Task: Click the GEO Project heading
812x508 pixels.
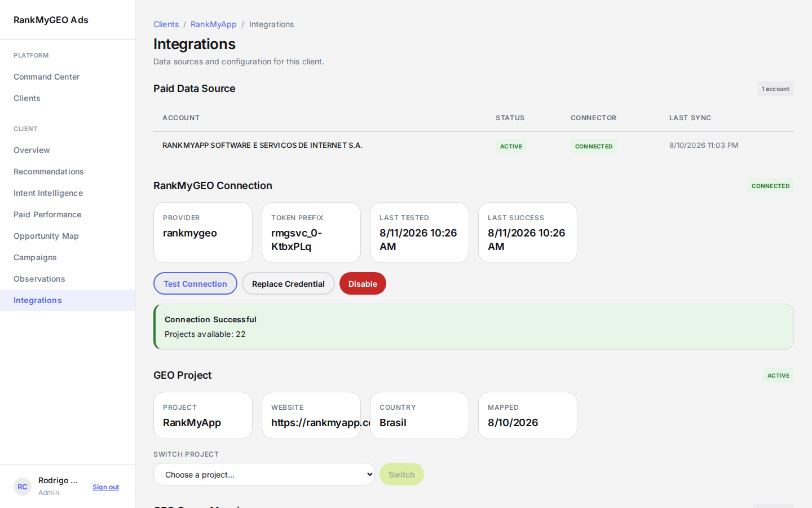Action: tap(183, 375)
